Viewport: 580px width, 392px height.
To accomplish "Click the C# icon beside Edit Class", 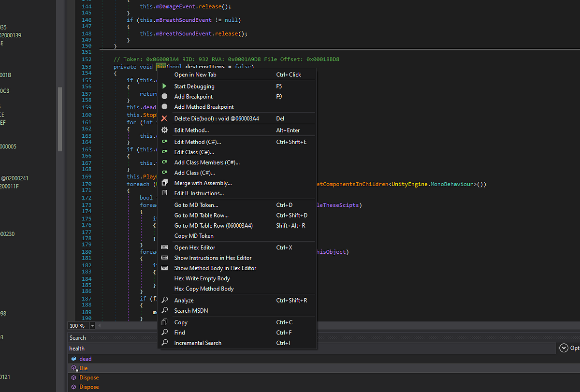I will [165, 152].
